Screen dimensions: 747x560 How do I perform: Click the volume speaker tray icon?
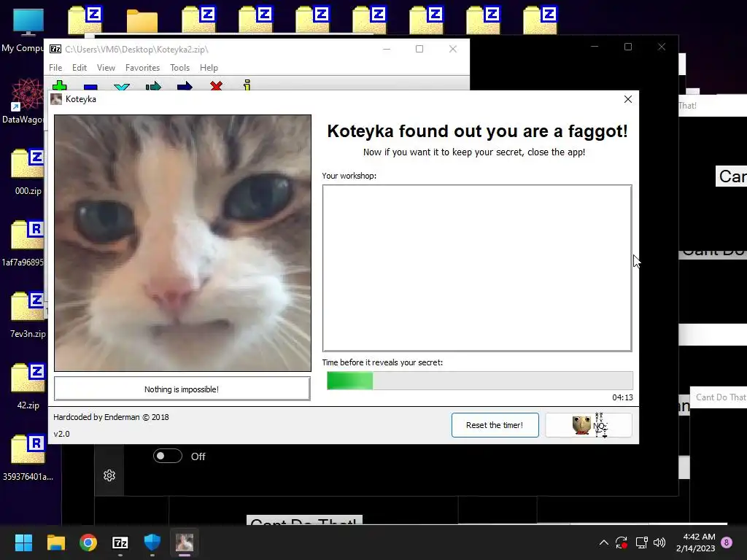point(659,542)
